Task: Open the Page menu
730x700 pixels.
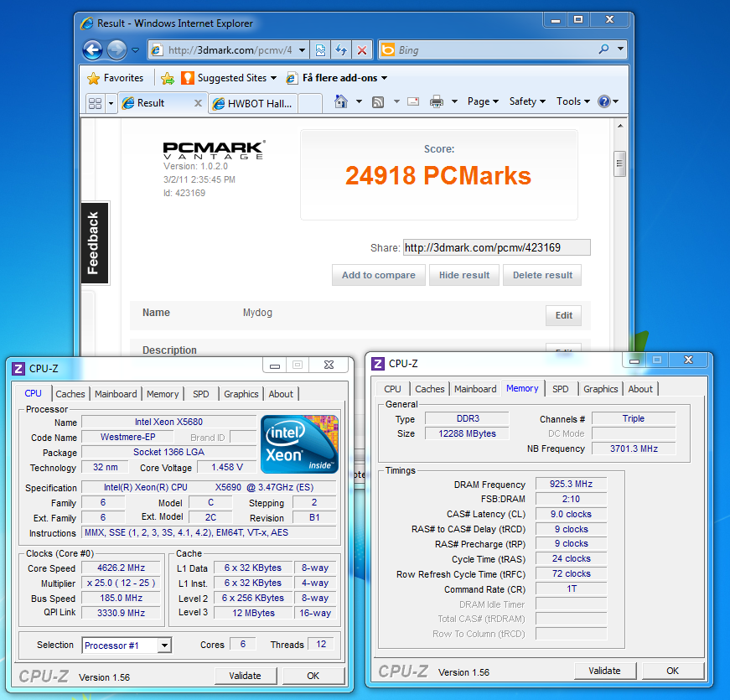Action: tap(483, 101)
